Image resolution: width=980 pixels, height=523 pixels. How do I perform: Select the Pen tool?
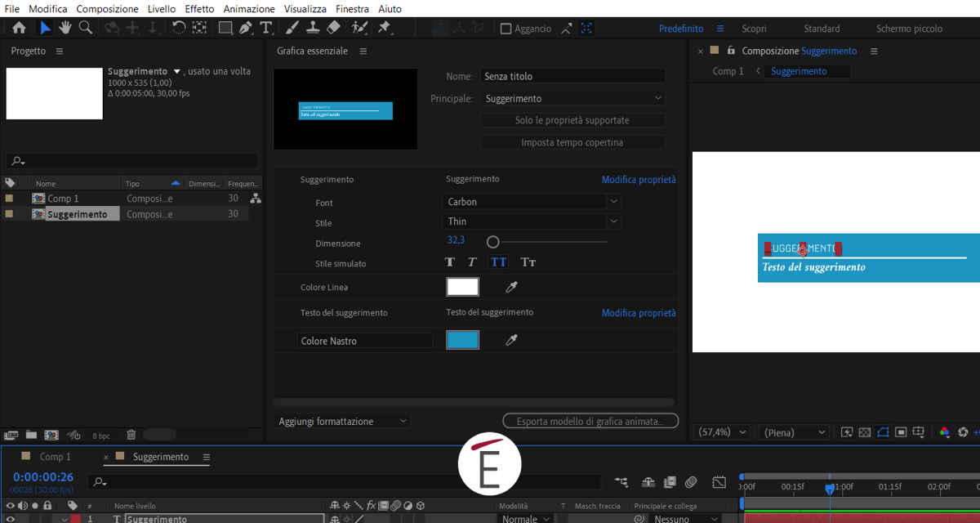246,28
